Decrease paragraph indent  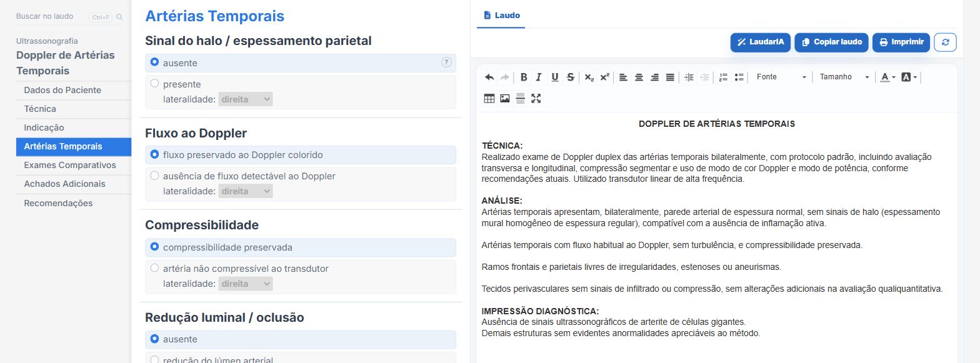[704, 77]
